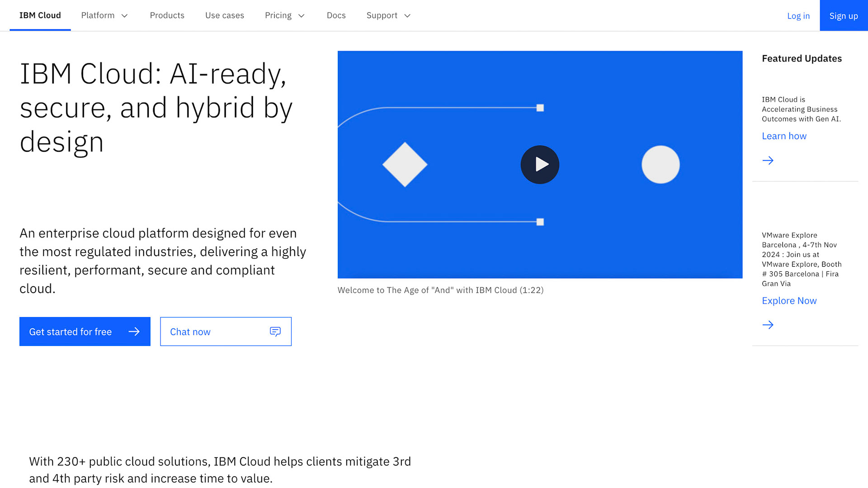Click the video caption Welcome to The Age of "And"

441,290
